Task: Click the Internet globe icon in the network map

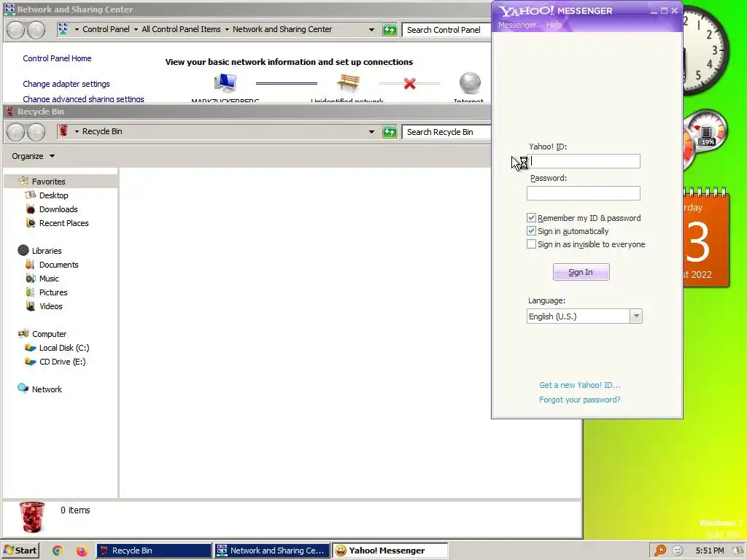Action: [470, 83]
